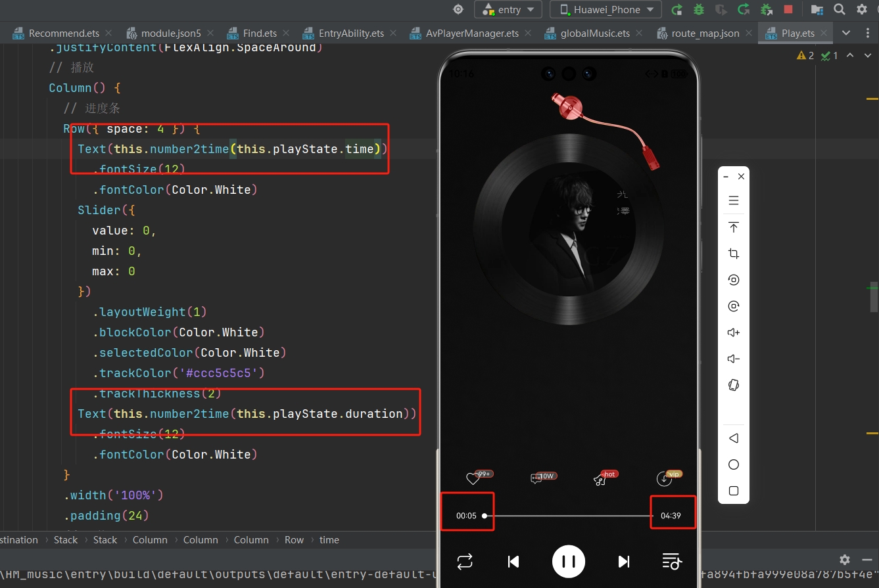Open the Huawei_Phone device dropdown

(606, 9)
